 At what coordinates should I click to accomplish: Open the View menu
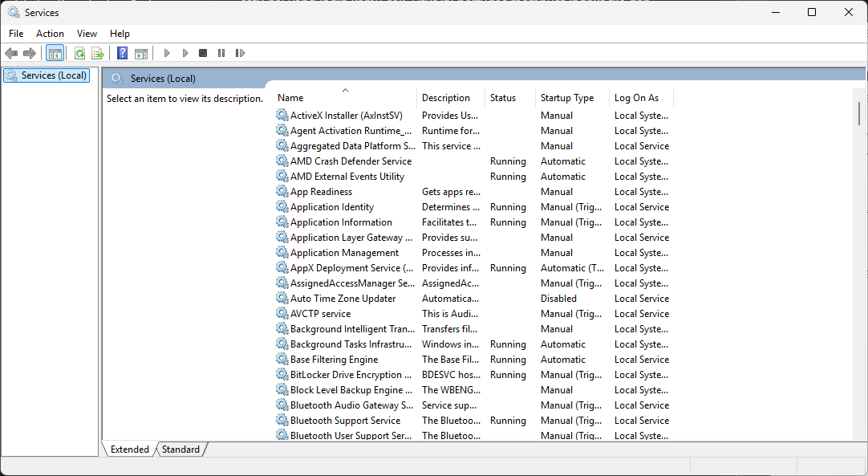click(x=87, y=34)
